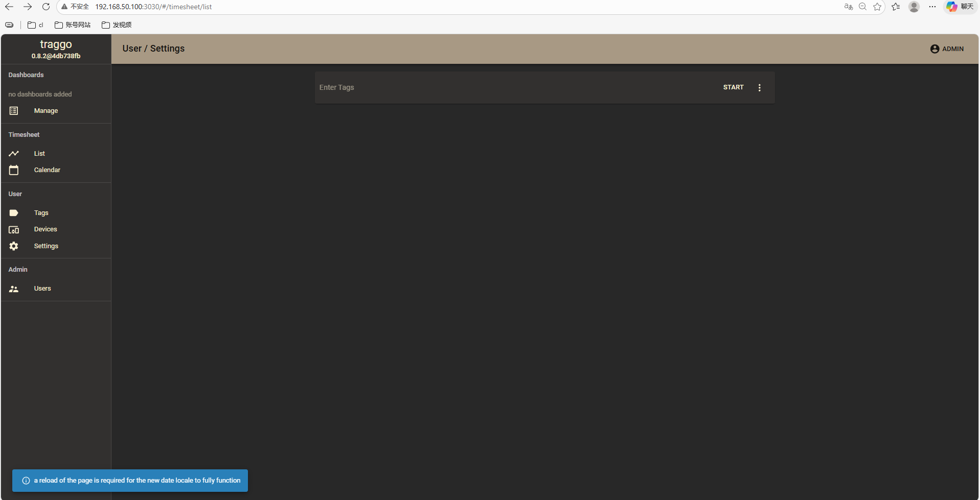Viewport: 980px width, 500px height.
Task: Reload the page with browser refresh
Action: click(46, 7)
